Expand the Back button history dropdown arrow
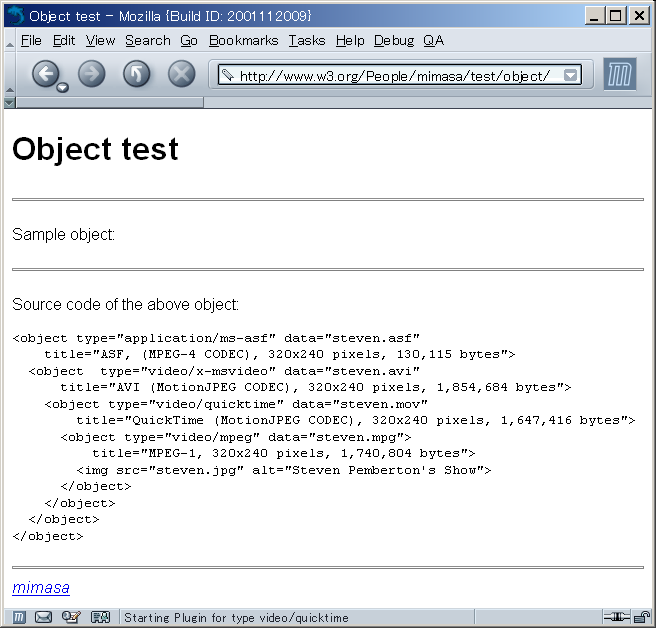Screen dimensions: 656x628 (x=63, y=88)
